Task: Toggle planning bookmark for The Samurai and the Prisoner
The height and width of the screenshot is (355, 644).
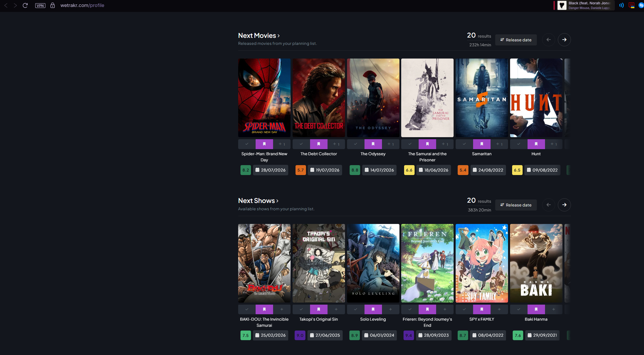Action: pyautogui.click(x=427, y=144)
